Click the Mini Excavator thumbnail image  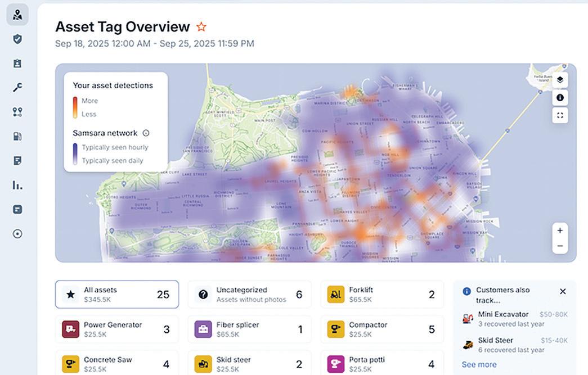[x=468, y=319]
